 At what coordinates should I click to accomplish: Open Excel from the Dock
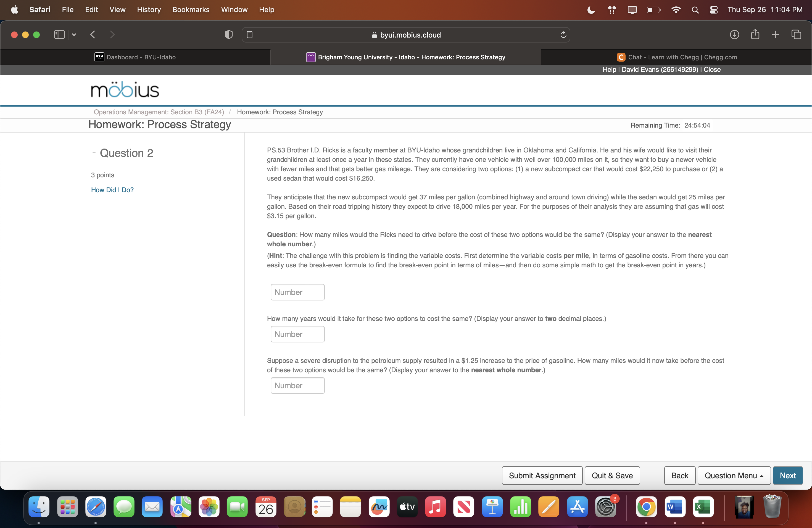(703, 506)
